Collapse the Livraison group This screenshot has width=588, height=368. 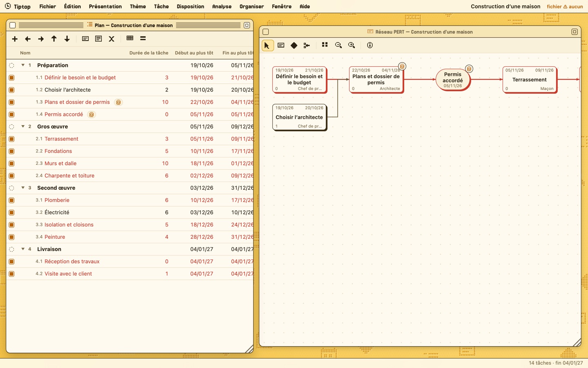23,249
